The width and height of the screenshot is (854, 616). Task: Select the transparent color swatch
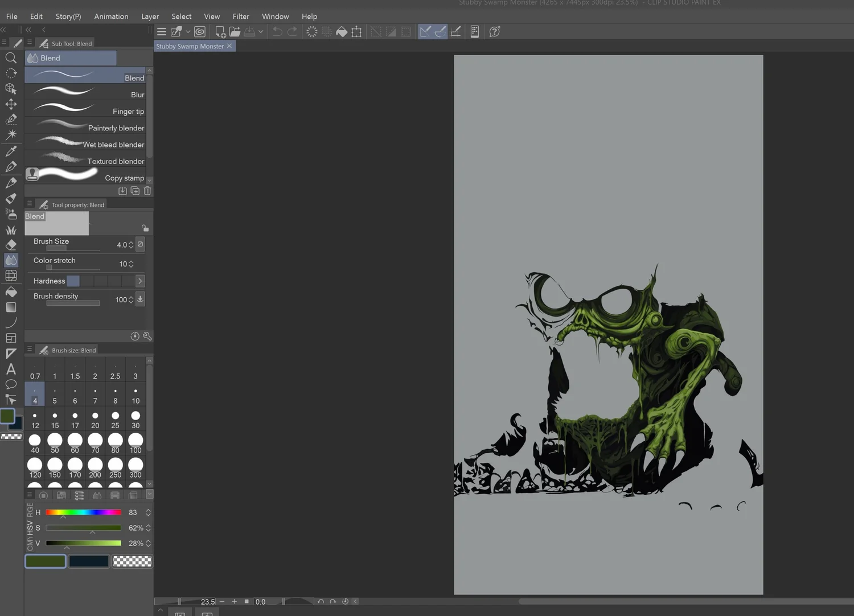click(133, 561)
